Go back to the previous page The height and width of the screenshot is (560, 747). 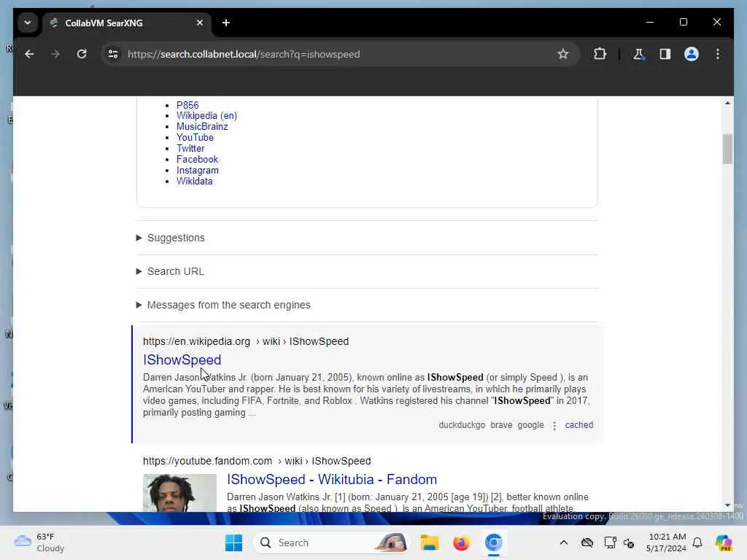(29, 54)
